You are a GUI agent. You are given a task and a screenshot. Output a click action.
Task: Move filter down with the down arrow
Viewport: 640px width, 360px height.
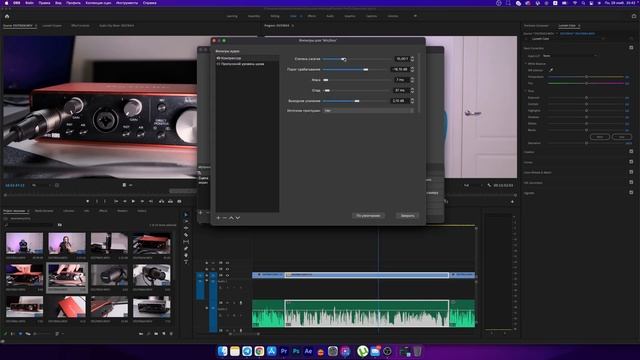(x=238, y=218)
